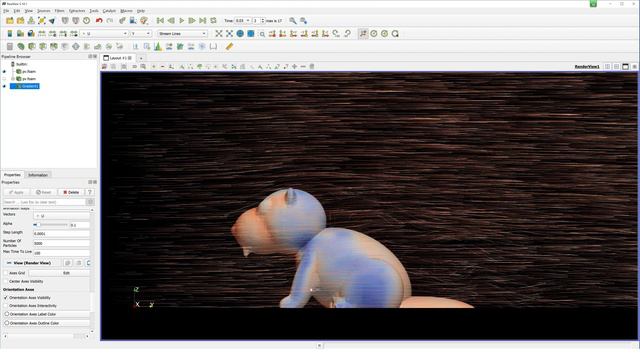Toggle Center Axes Visibility checkbox
The width and height of the screenshot is (640, 360).
point(6,281)
